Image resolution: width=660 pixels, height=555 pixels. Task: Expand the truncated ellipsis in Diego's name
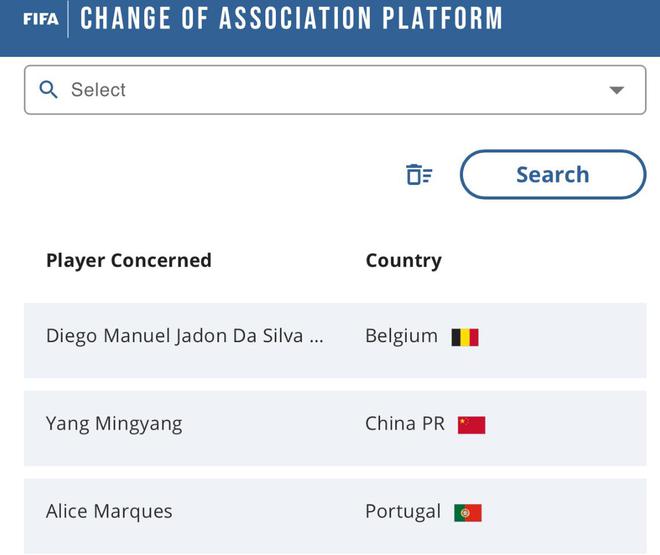tap(316, 337)
